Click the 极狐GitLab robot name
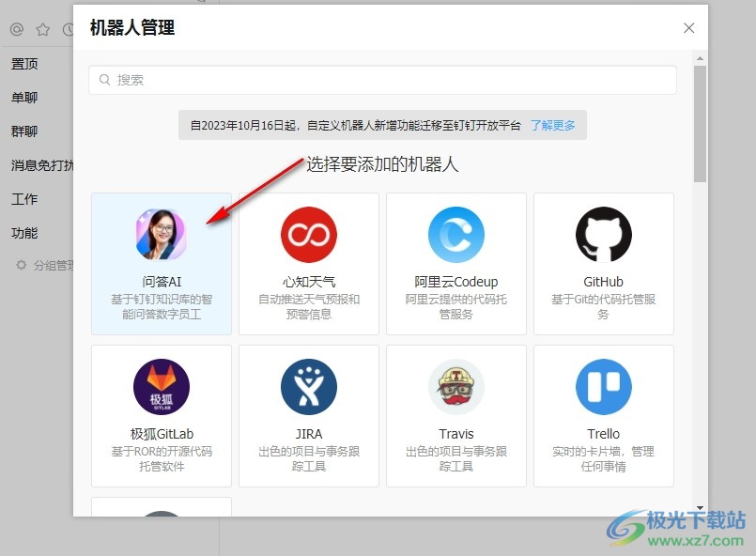The image size is (756, 556). coord(162,434)
